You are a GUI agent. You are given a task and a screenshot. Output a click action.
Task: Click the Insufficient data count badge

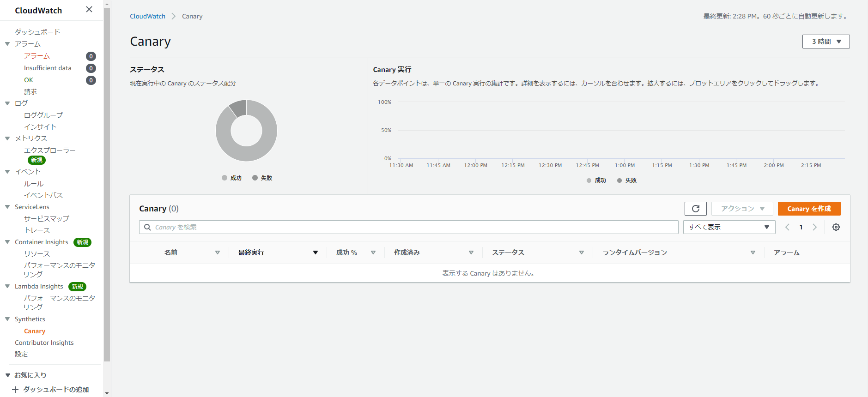91,68
